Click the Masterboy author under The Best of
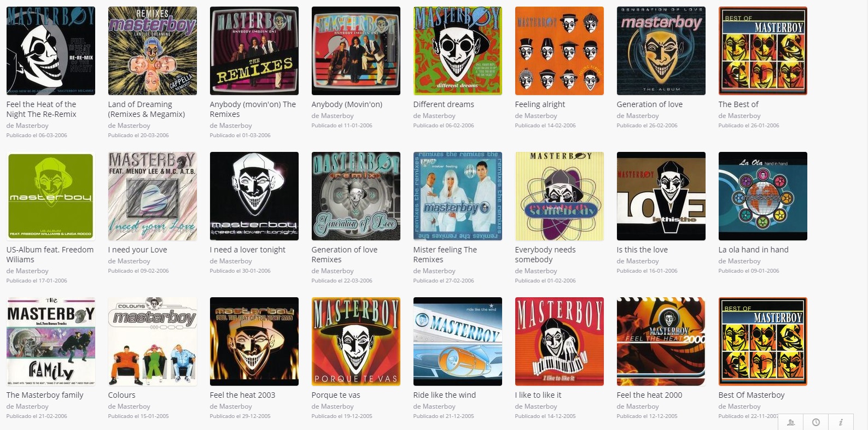The image size is (868, 430). click(744, 116)
